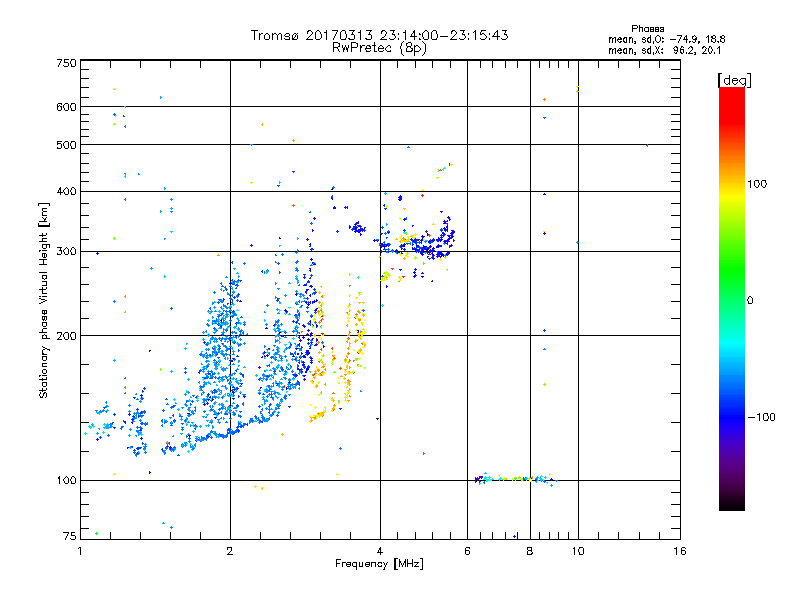Click the y-axis tick label '300'

click(x=66, y=251)
